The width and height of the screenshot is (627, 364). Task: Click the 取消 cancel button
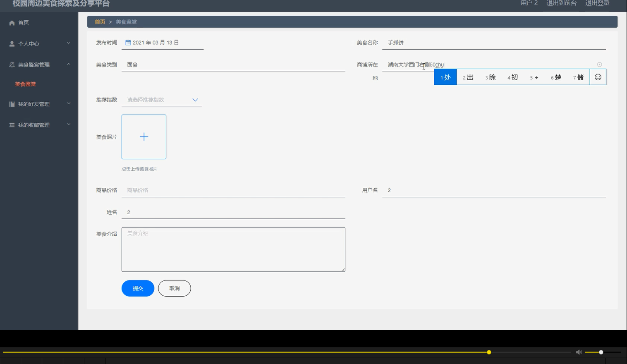pyautogui.click(x=175, y=288)
